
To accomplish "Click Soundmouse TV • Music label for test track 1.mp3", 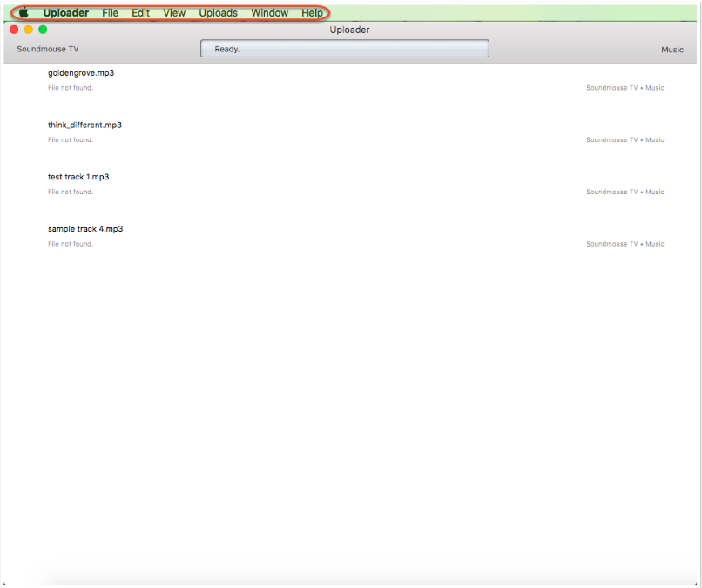I will [625, 192].
